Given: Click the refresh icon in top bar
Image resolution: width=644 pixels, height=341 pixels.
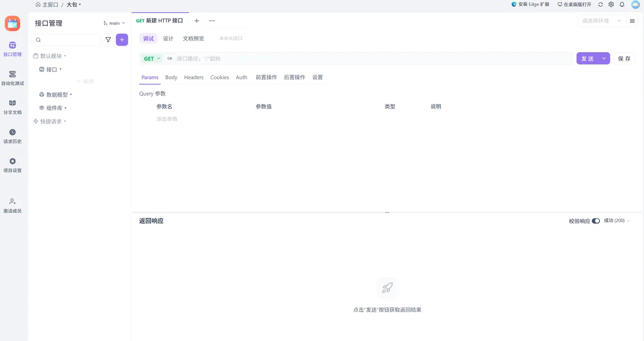Looking at the screenshot, I should point(600,5).
